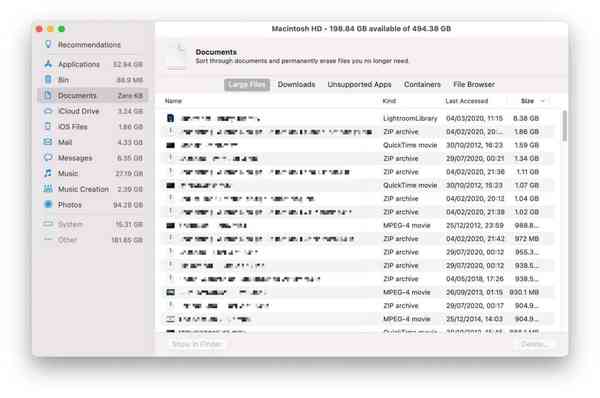This screenshot has width=600, height=398.
Task: Click the Applications sidebar icon
Action: click(48, 64)
